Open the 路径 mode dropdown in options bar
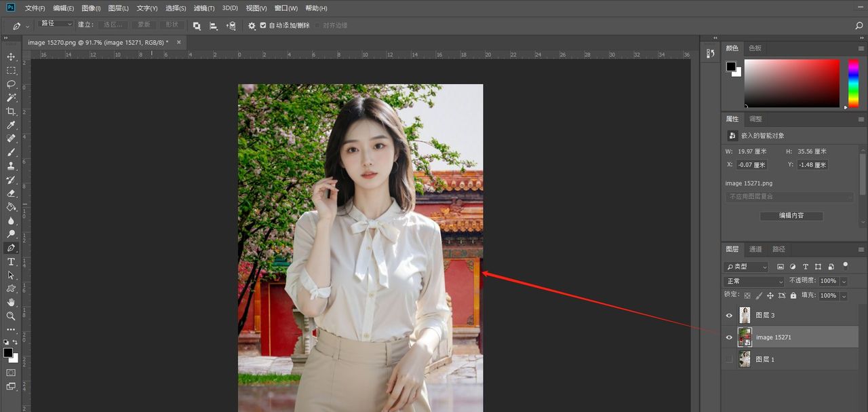Screen dimensions: 868x412 [x=56, y=24]
